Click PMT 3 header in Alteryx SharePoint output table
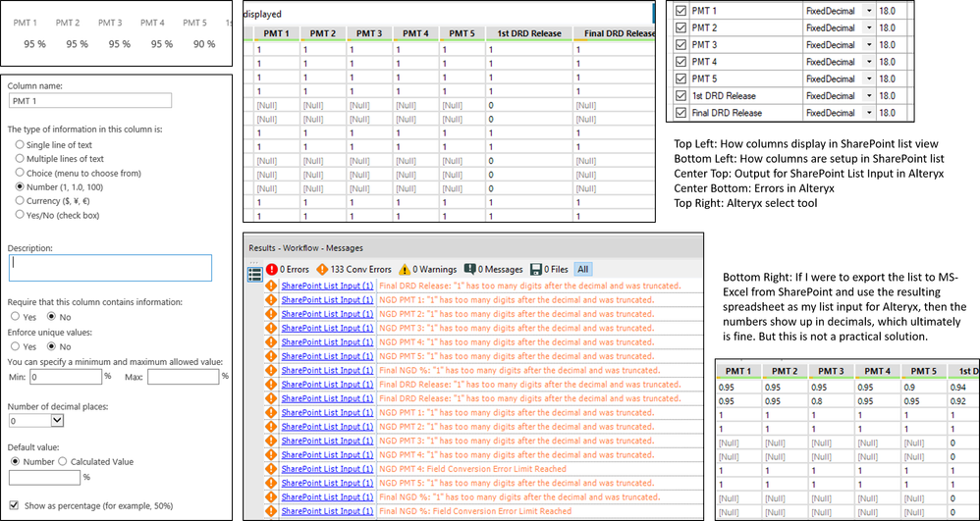 click(x=370, y=33)
